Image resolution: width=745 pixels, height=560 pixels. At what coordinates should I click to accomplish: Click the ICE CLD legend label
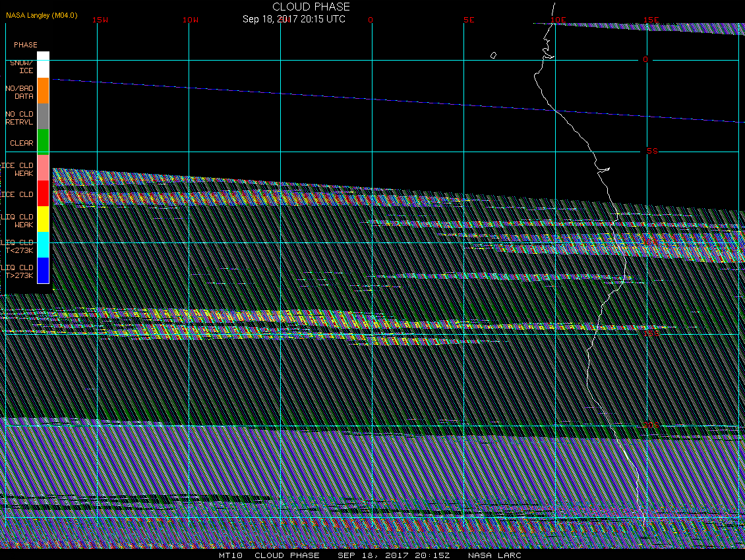[x=18, y=194]
